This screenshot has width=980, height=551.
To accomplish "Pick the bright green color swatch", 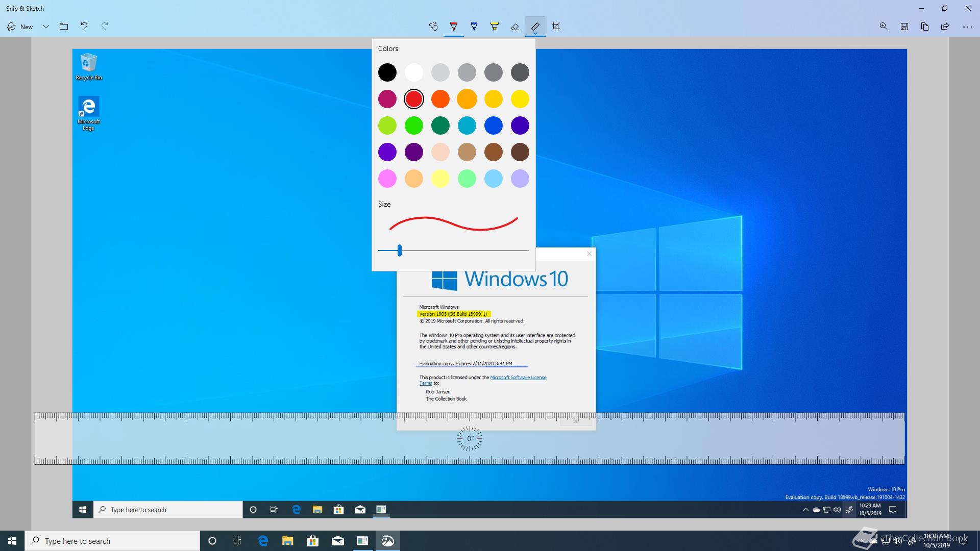I will point(414,126).
